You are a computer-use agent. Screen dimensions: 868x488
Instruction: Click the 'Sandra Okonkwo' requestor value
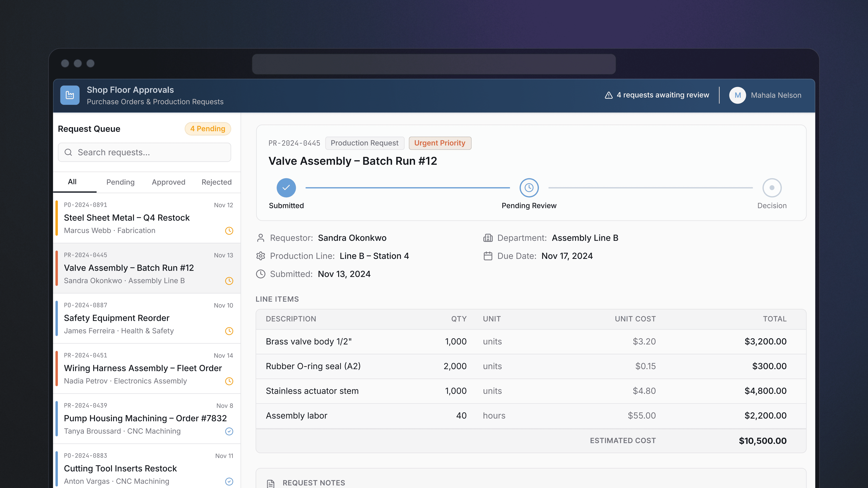352,238
